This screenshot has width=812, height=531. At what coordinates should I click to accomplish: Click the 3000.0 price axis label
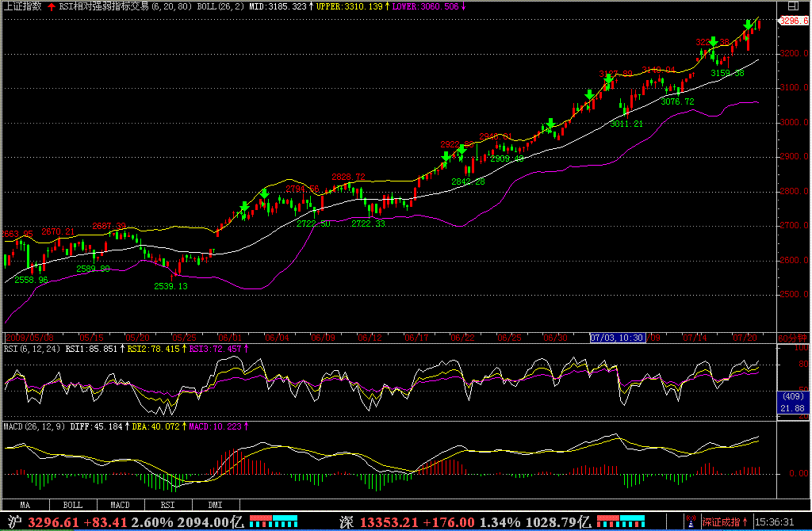click(795, 122)
